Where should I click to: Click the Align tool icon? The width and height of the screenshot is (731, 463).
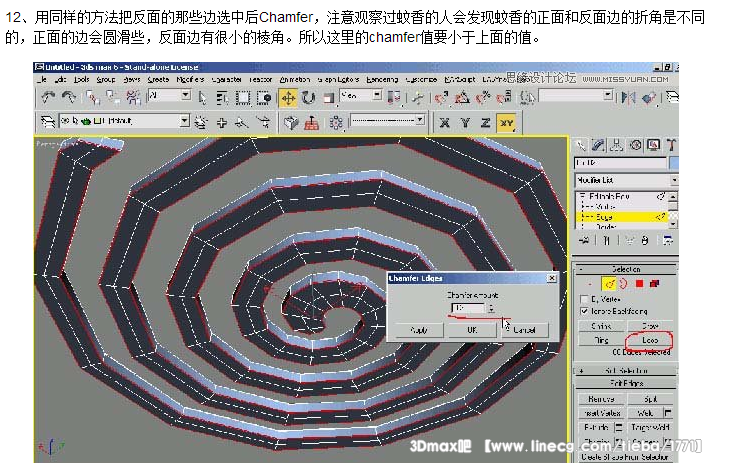click(648, 97)
